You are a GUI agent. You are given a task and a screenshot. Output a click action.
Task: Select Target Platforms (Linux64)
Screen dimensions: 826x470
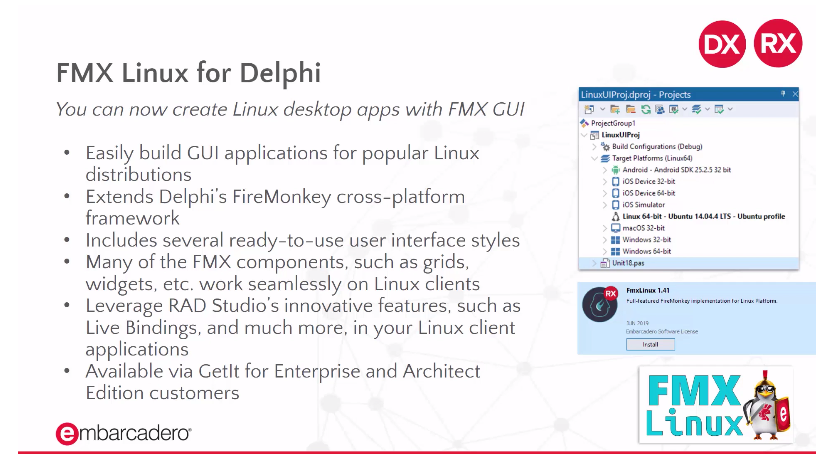click(652, 158)
